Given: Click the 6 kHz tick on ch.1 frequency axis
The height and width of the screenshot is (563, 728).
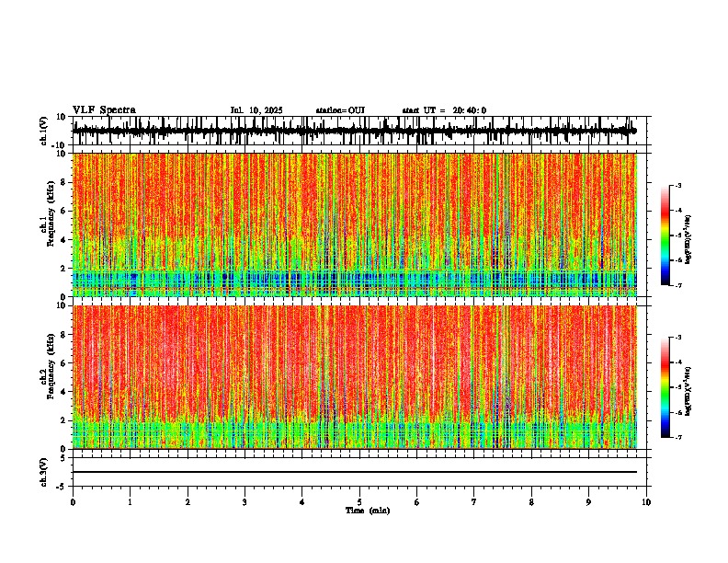Looking at the screenshot, I should (63, 211).
